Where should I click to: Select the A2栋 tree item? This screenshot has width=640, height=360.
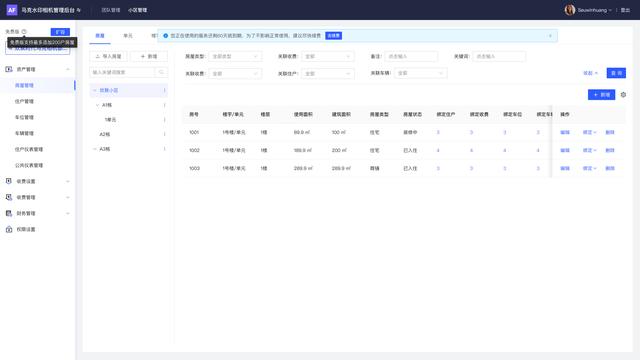tap(104, 134)
